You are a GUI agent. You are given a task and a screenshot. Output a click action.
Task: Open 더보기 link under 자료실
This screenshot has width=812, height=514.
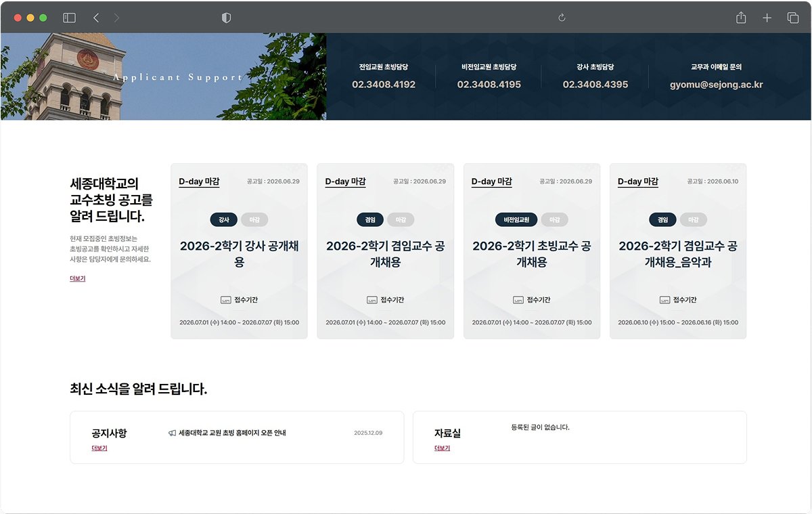pyautogui.click(x=442, y=448)
